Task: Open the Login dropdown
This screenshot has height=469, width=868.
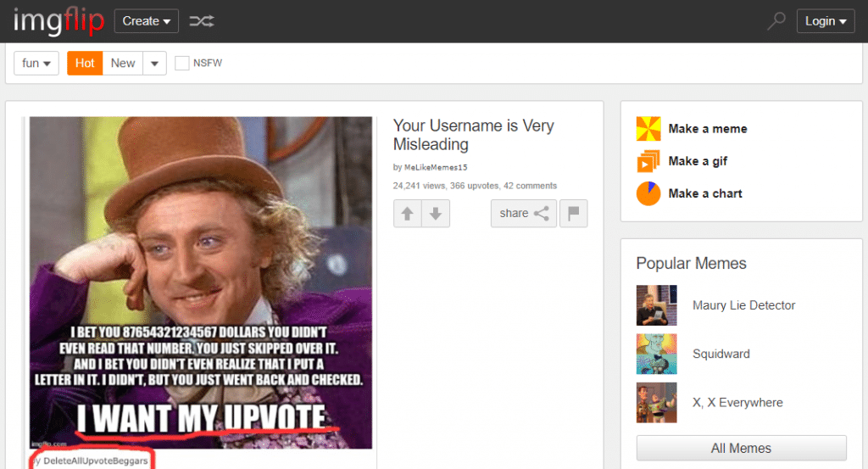Action: 826,21
